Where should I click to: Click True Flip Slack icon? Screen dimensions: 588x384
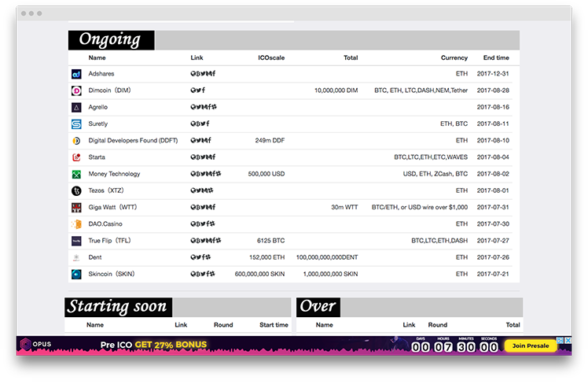(219, 241)
